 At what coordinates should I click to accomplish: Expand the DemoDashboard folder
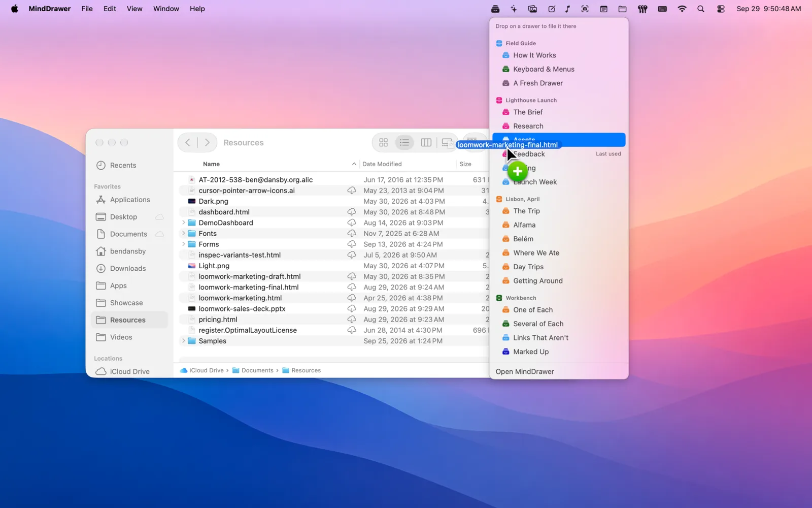[x=183, y=223]
